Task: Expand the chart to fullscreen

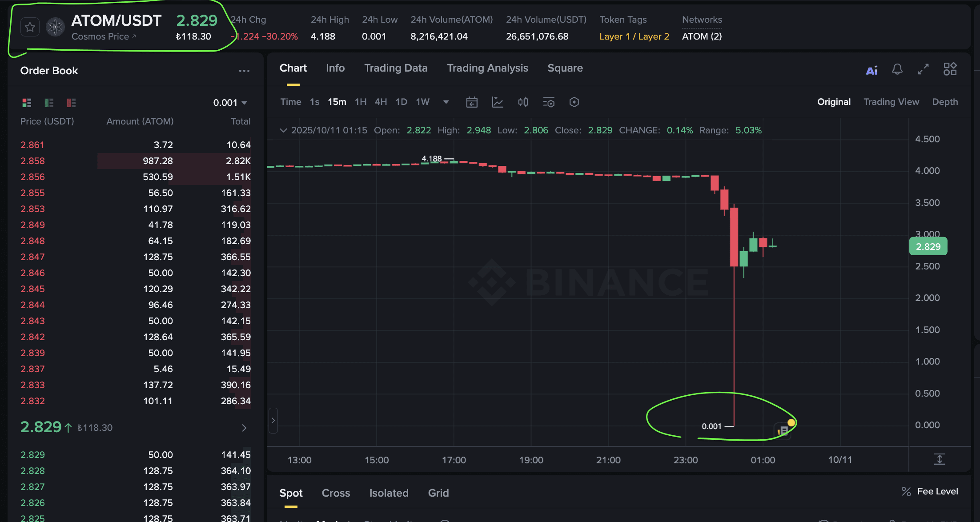Action: coord(923,69)
